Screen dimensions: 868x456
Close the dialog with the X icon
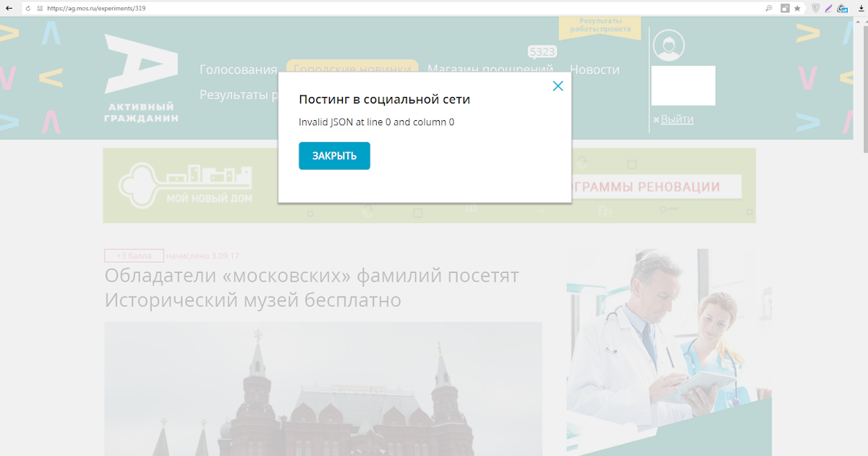[x=558, y=86]
